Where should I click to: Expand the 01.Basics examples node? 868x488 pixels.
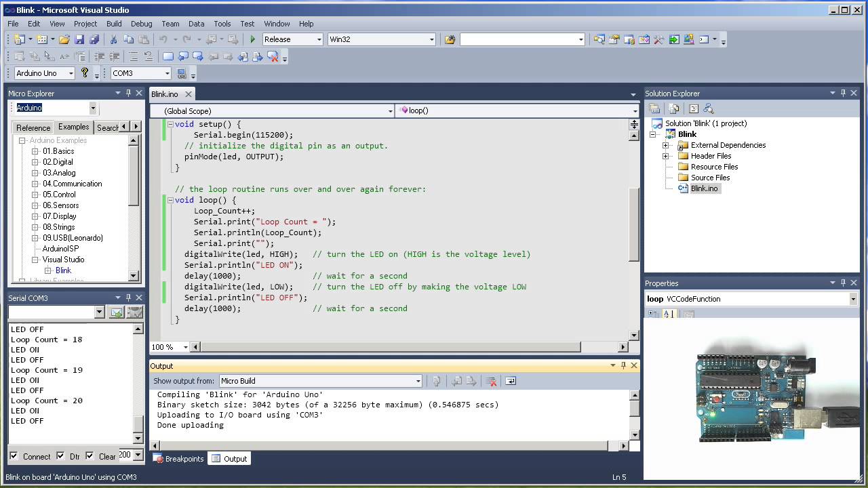(x=35, y=151)
